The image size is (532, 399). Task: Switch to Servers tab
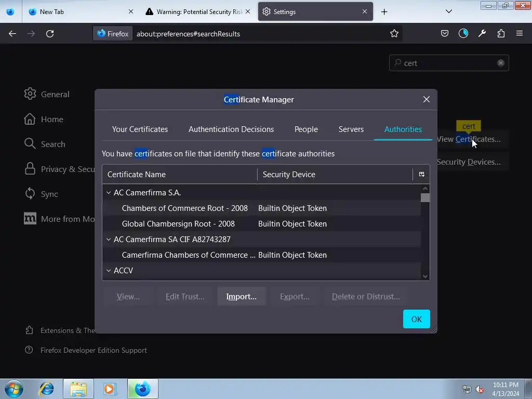351,129
